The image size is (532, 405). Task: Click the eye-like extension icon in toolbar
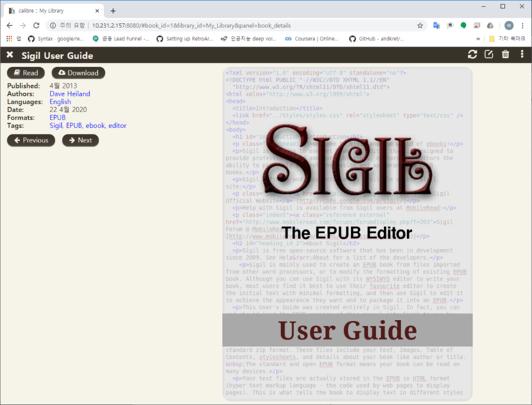(x=450, y=25)
